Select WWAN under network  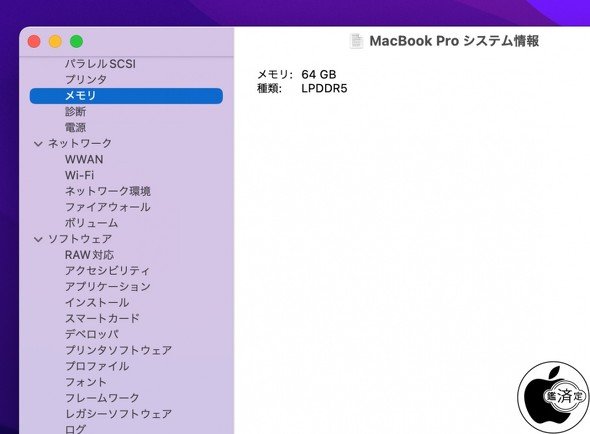[x=84, y=159]
